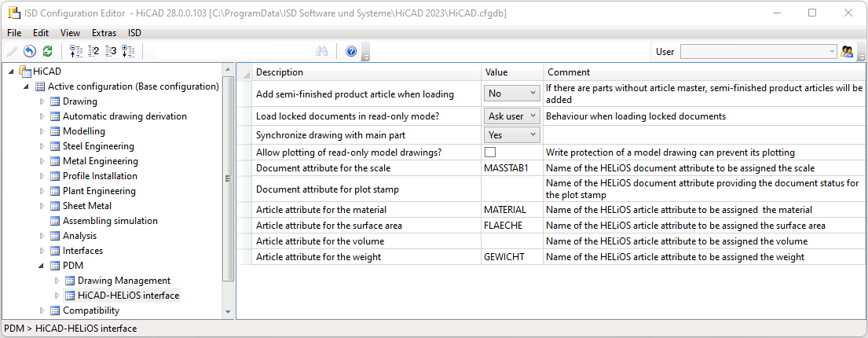
Task: Expand tree to level 2 icon
Action: click(x=93, y=51)
